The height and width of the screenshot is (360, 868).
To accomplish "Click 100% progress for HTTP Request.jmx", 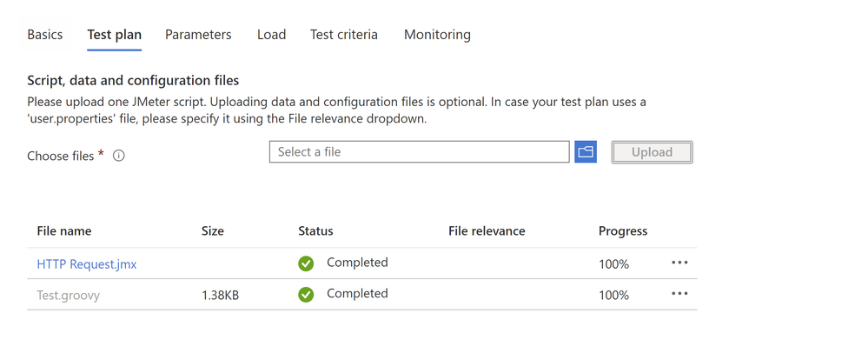I will [x=614, y=264].
